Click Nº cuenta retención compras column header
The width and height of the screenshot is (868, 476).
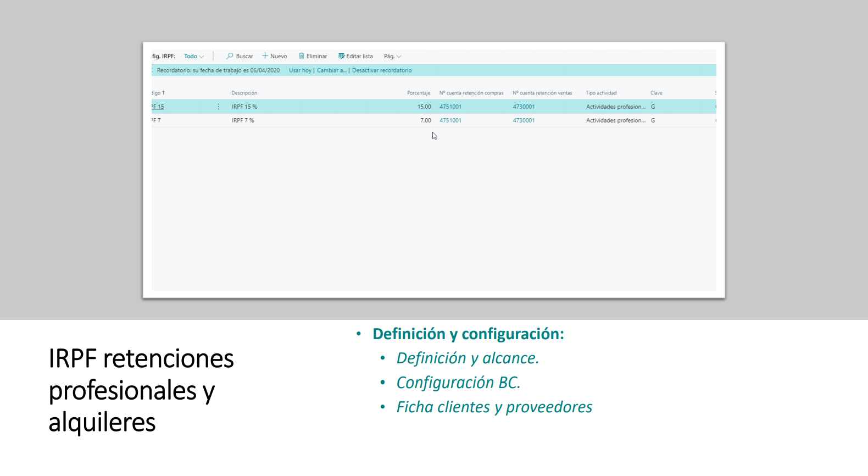tap(471, 93)
